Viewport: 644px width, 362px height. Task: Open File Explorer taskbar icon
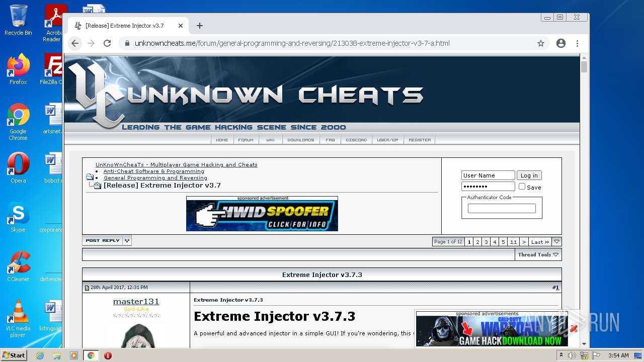(57, 355)
